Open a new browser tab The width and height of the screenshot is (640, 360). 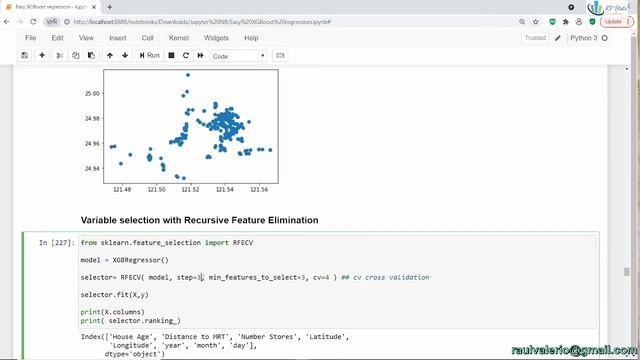(109, 7)
